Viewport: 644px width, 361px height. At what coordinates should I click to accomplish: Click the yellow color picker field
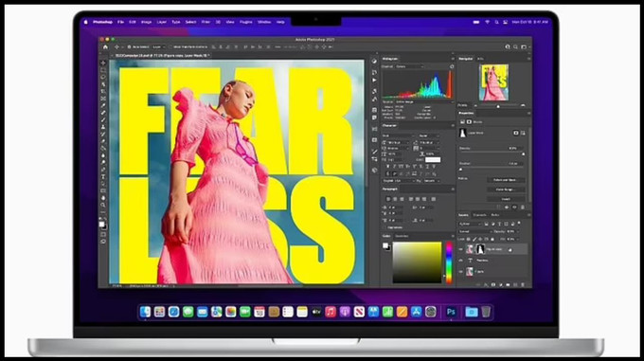(x=418, y=262)
